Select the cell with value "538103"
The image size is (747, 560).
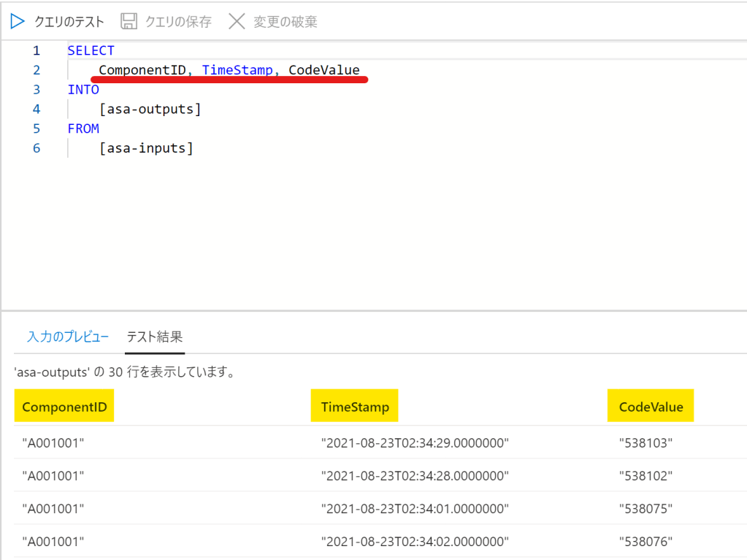click(x=646, y=442)
